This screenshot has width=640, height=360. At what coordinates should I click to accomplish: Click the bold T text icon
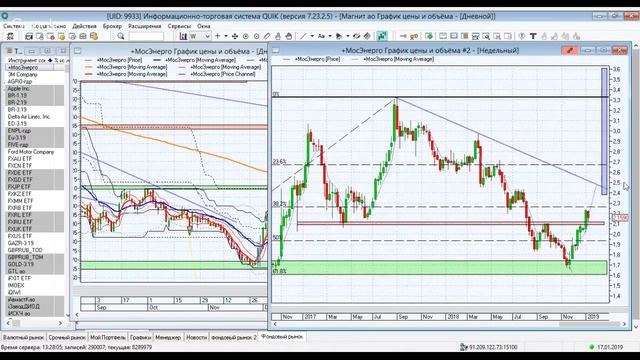tap(533, 36)
